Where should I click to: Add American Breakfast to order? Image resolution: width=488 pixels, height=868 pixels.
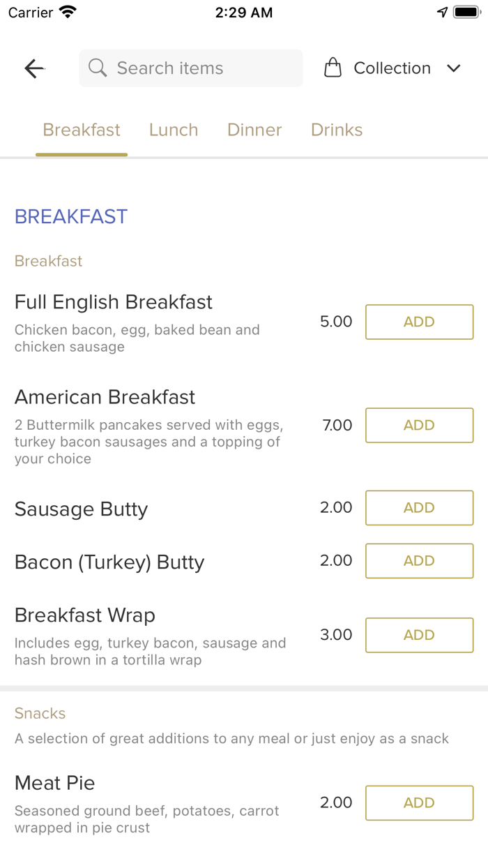coord(419,426)
